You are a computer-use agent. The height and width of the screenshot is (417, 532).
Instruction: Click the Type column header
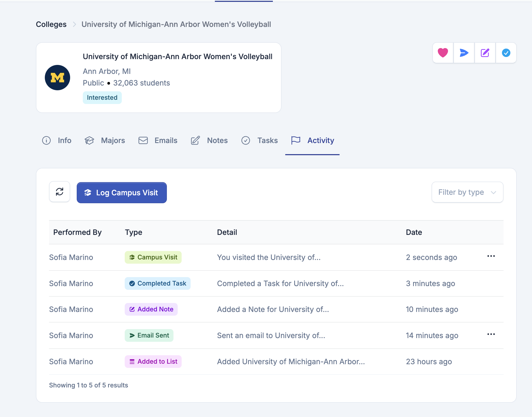click(x=134, y=232)
